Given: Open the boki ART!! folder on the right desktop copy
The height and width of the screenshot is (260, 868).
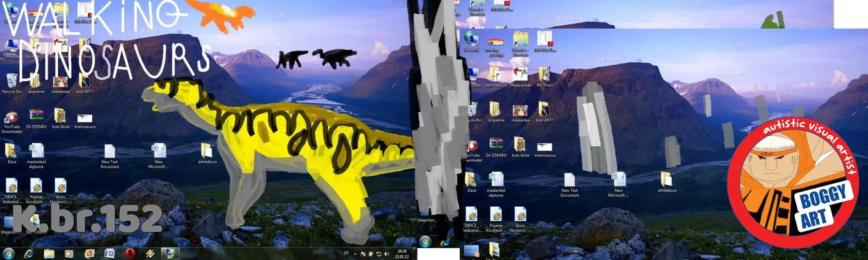Looking at the screenshot, I should 545,112.
